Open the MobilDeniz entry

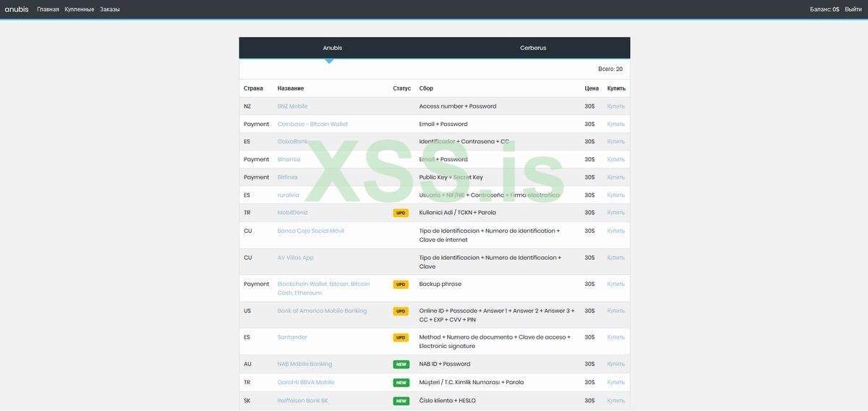tap(292, 213)
